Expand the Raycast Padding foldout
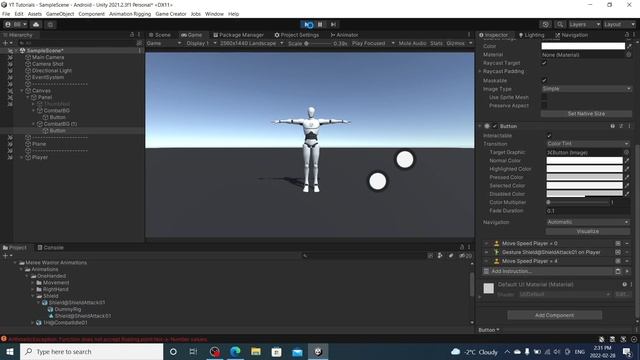Image resolution: width=640 pixels, height=360 pixels. (480, 71)
